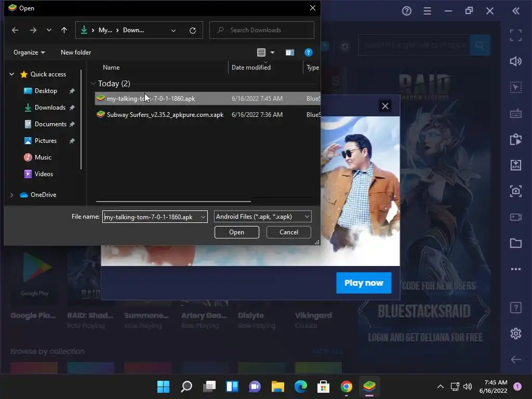This screenshot has height=399, width=532.
Task: Select my-talking-tom-7-0-1-1860.apk file
Action: click(207, 98)
